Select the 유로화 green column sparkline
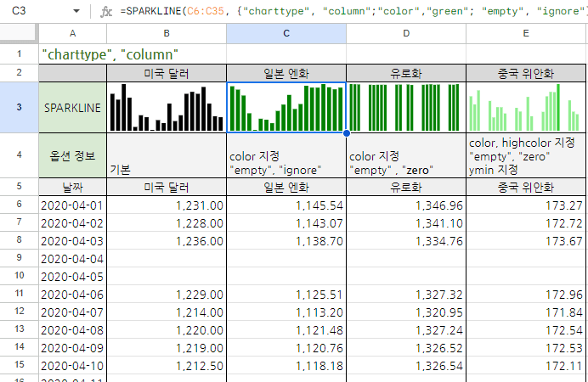 (405, 107)
